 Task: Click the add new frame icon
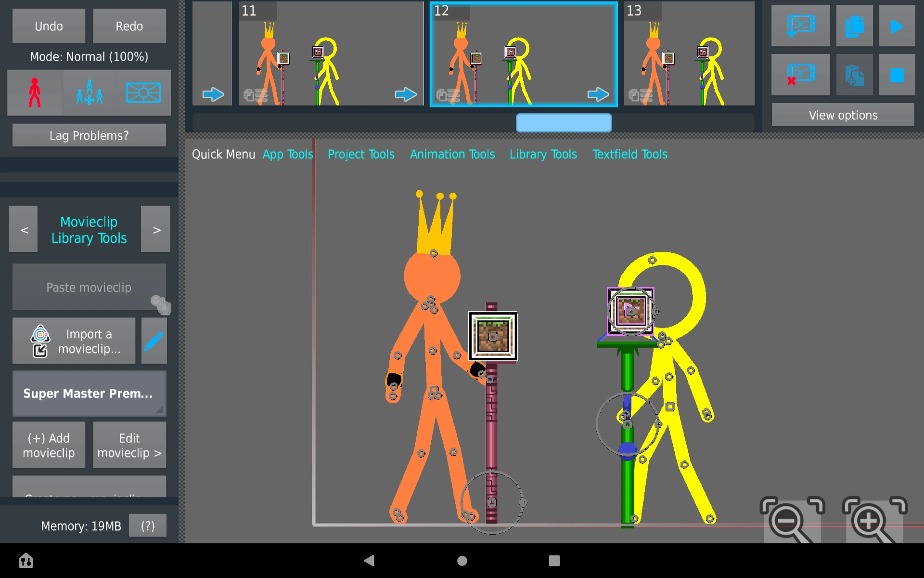point(800,26)
